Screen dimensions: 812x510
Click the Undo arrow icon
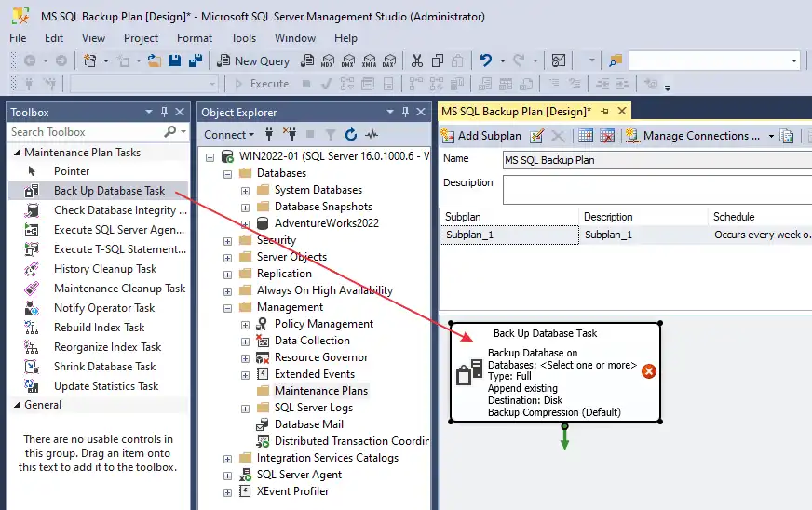pos(485,60)
